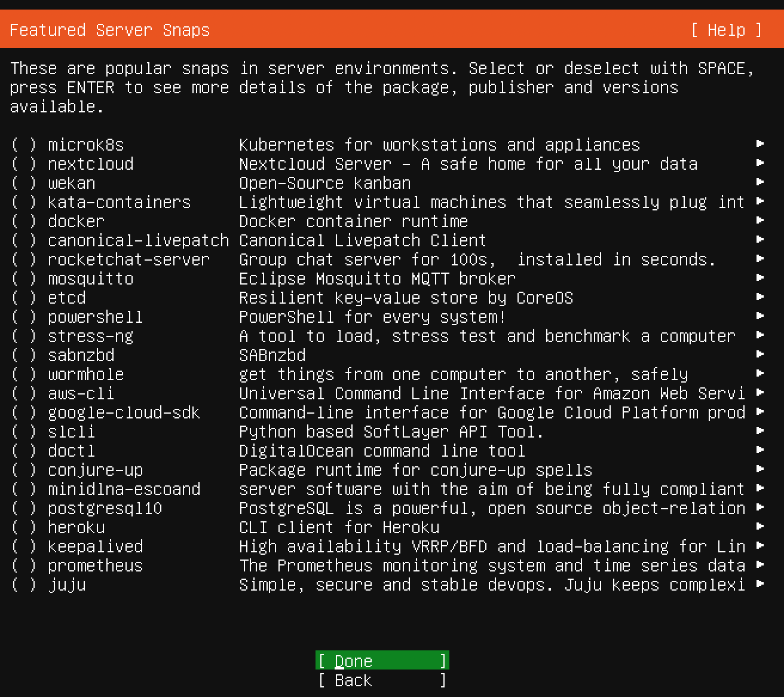Select the 'slcli' snap name

click(x=72, y=432)
